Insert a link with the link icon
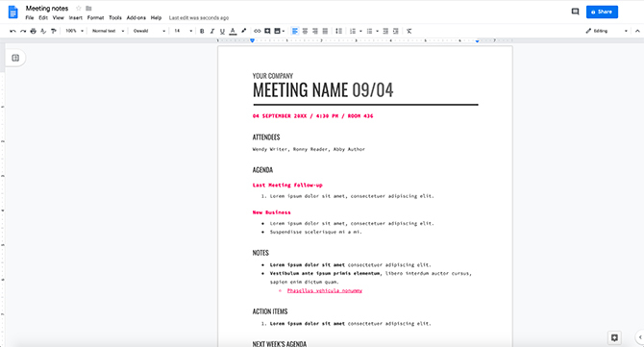 click(x=257, y=31)
